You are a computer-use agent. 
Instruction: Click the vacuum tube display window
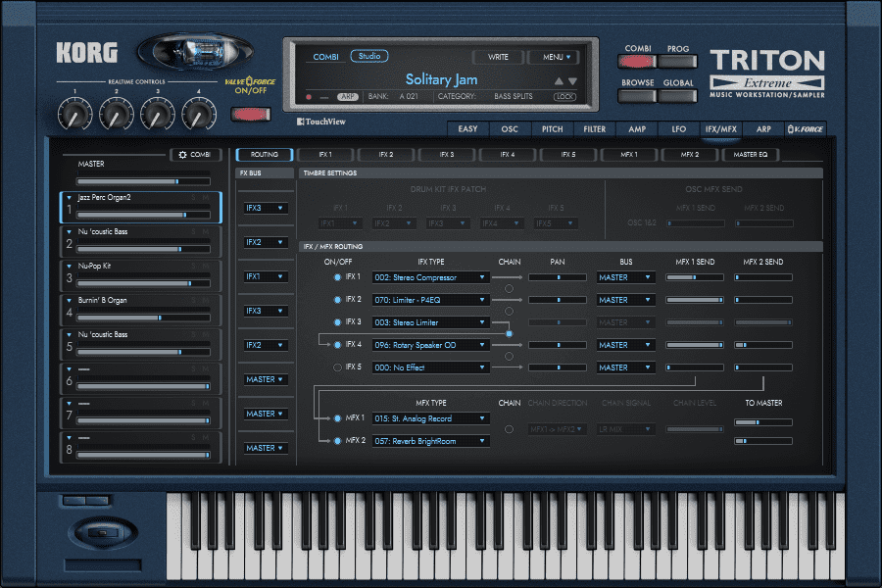pos(195,53)
